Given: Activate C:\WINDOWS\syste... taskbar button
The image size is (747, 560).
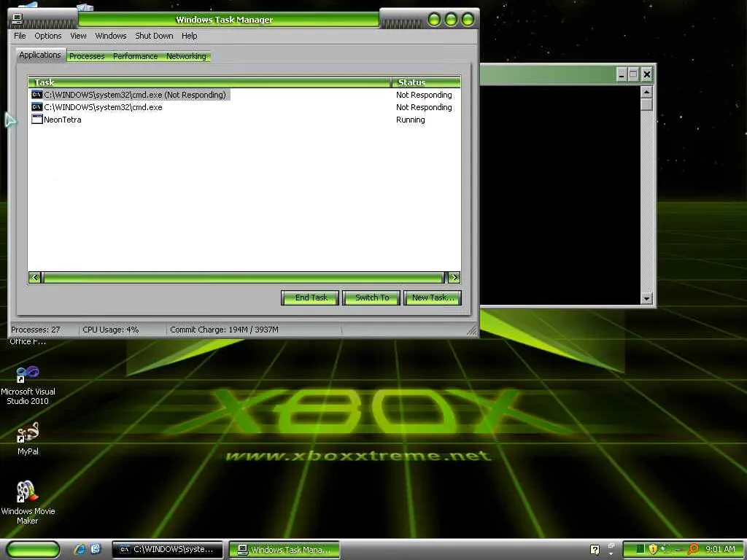Looking at the screenshot, I should (x=167, y=550).
